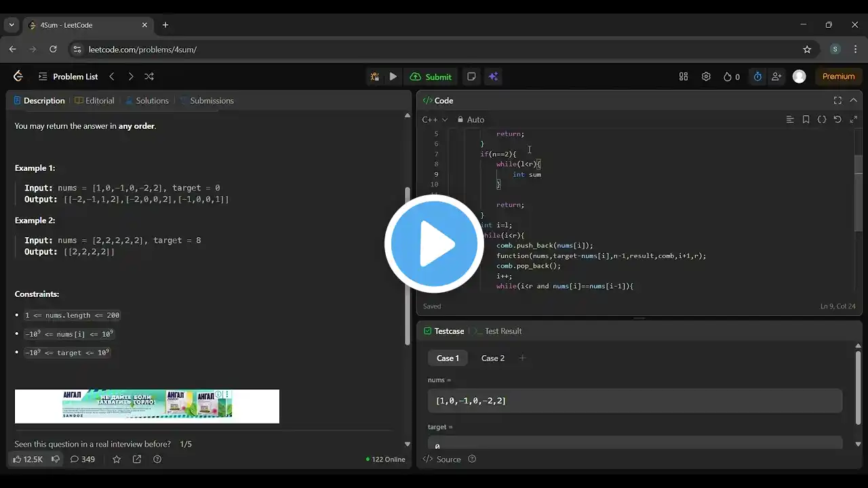Click the advertisement banner

click(x=147, y=406)
